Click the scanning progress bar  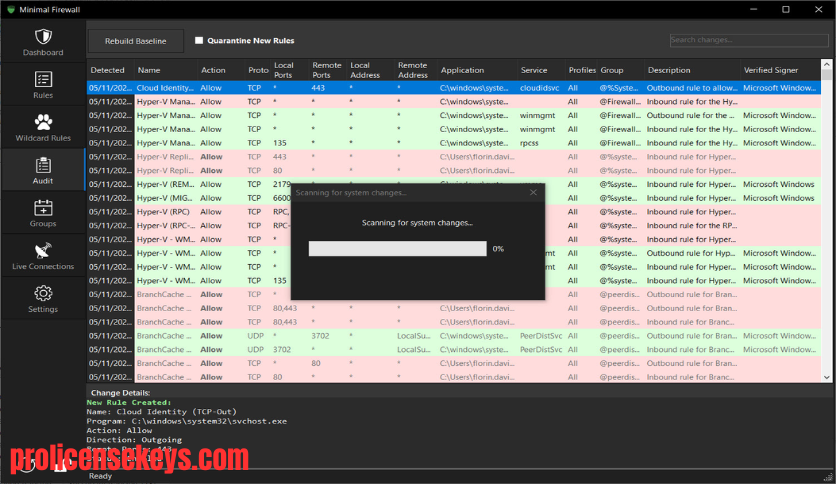coord(397,249)
